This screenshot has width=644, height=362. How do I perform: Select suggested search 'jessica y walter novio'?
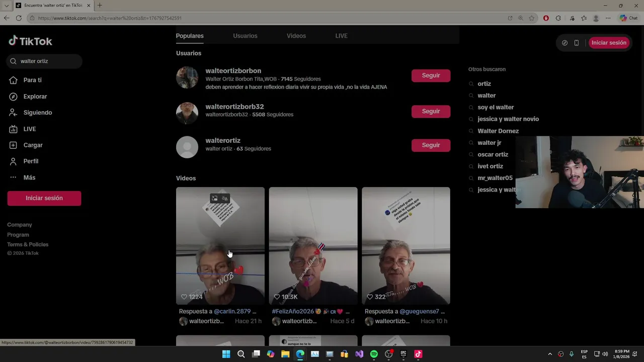pos(508,119)
